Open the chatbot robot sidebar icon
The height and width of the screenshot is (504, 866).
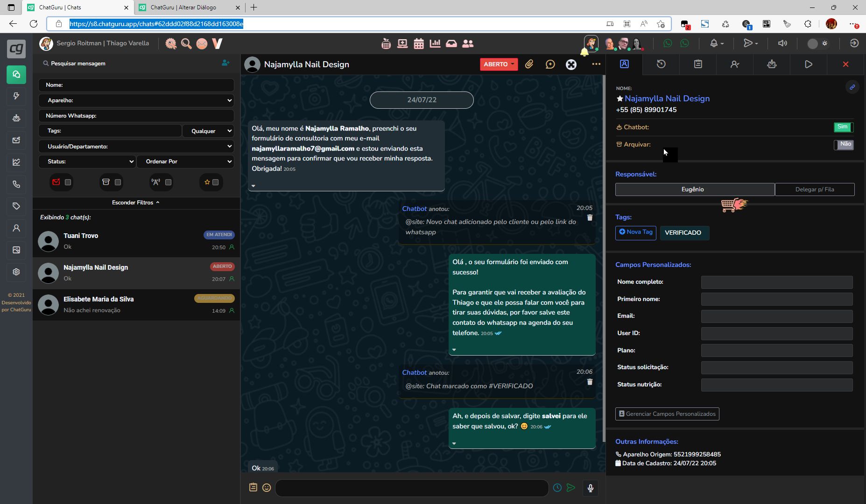coord(16,118)
